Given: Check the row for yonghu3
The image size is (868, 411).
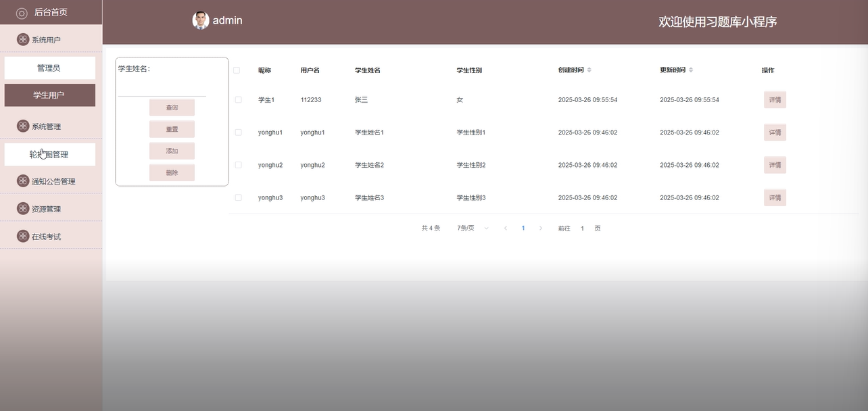Looking at the screenshot, I should (x=238, y=197).
